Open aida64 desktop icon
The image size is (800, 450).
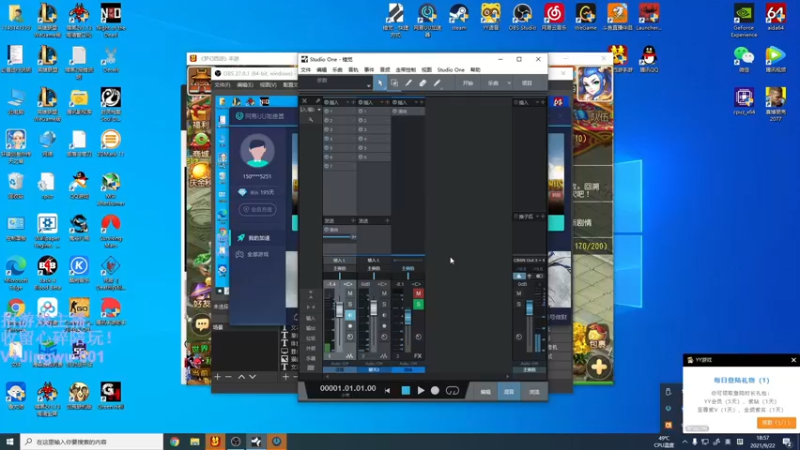tap(775, 18)
